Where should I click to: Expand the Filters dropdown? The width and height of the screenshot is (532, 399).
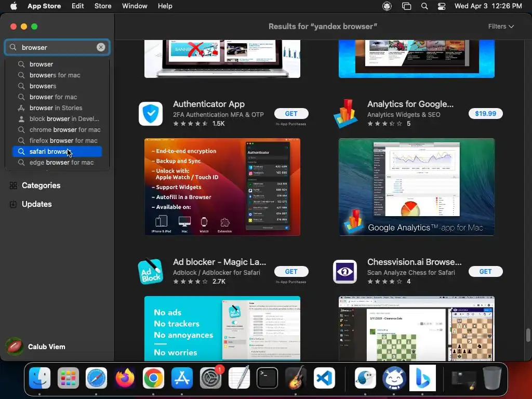(x=501, y=26)
